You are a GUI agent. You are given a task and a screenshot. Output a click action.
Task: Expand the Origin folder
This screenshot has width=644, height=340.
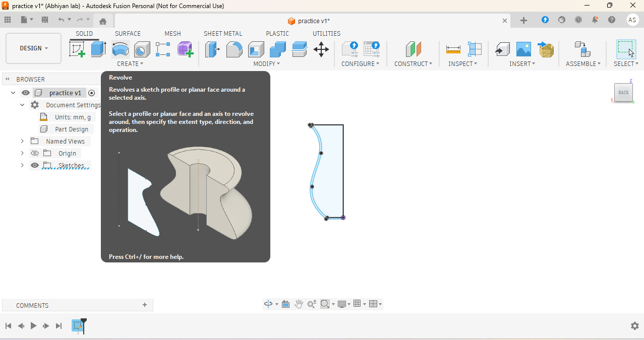22,153
